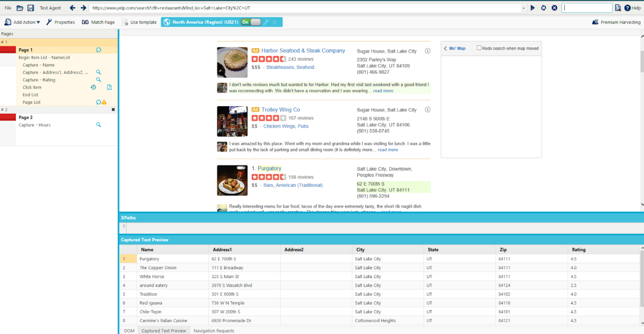Open the URL bar dropdown arrow
The width and height of the screenshot is (644, 334).
pos(523,7)
